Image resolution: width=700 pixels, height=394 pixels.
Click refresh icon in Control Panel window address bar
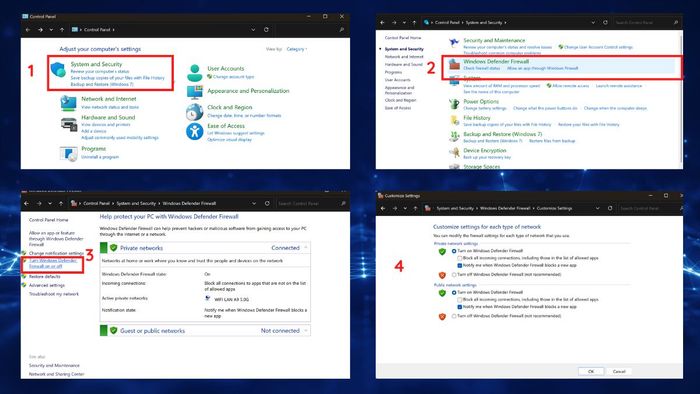(x=266, y=29)
